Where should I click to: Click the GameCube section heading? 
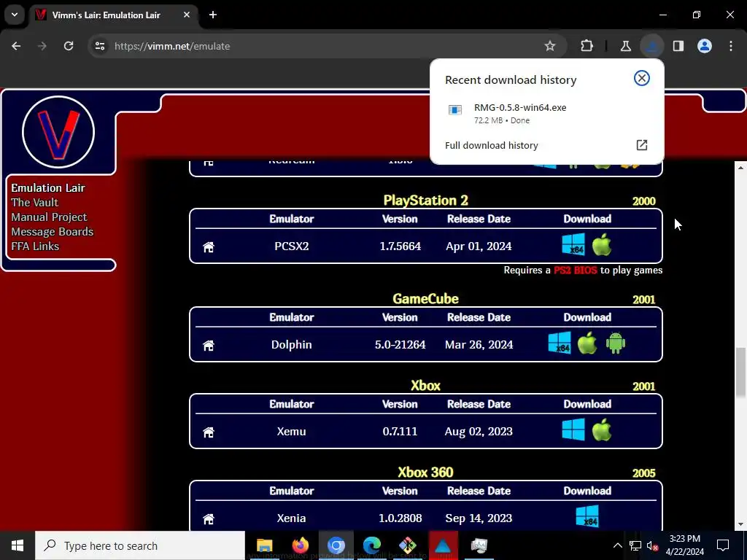(x=425, y=298)
